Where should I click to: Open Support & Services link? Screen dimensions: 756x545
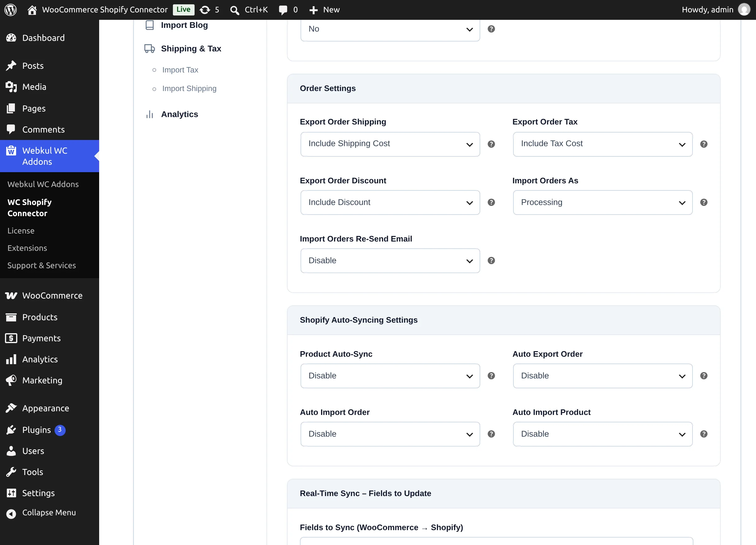click(x=42, y=265)
